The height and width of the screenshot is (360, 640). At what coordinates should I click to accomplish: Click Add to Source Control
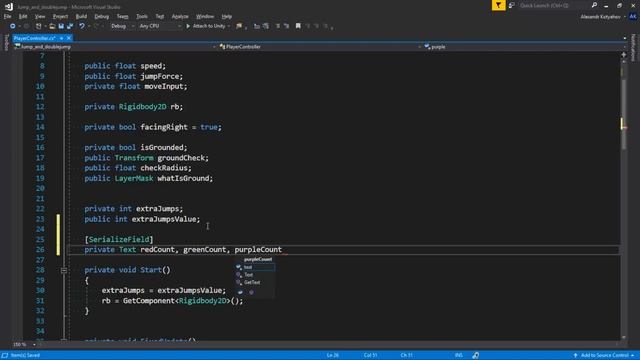(x=603, y=355)
